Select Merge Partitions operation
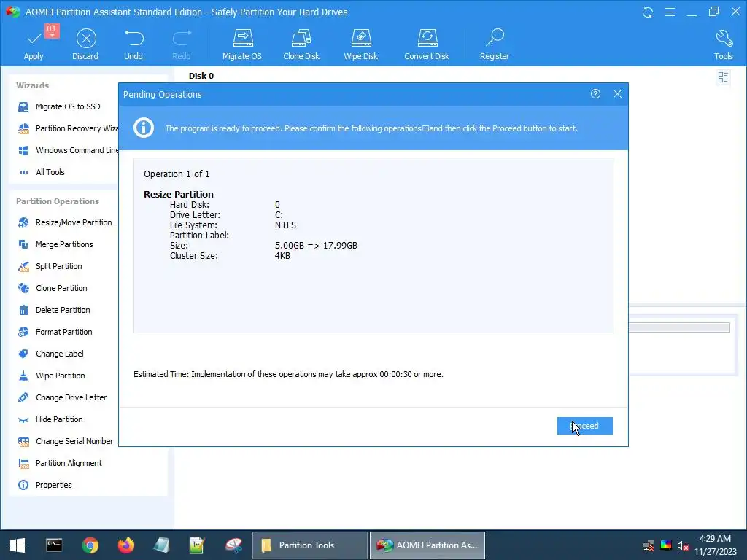This screenshot has width=747, height=560. point(55,244)
